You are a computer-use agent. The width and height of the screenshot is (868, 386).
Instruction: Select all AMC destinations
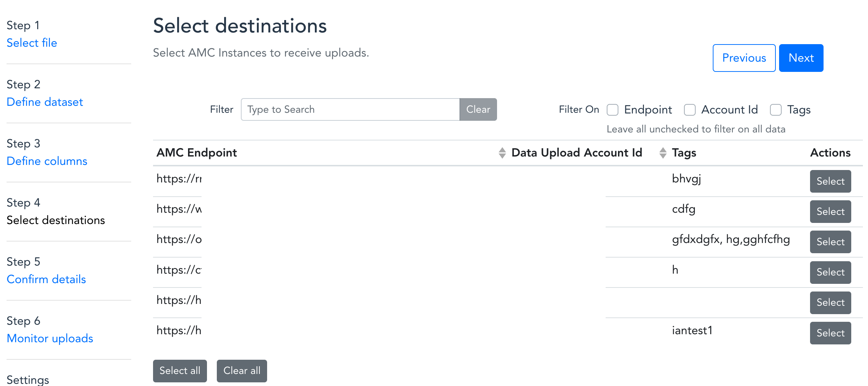[x=180, y=371]
